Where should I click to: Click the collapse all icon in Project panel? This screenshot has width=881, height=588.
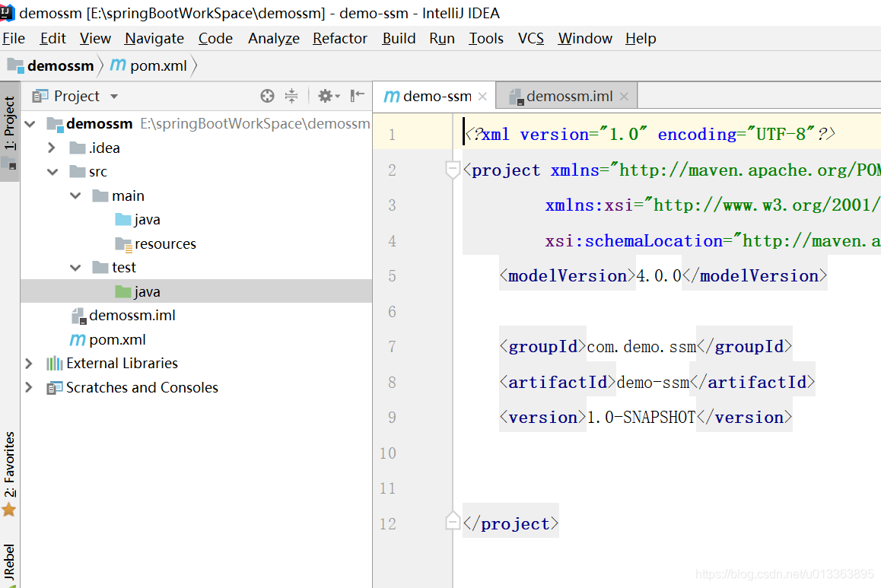pos(291,96)
